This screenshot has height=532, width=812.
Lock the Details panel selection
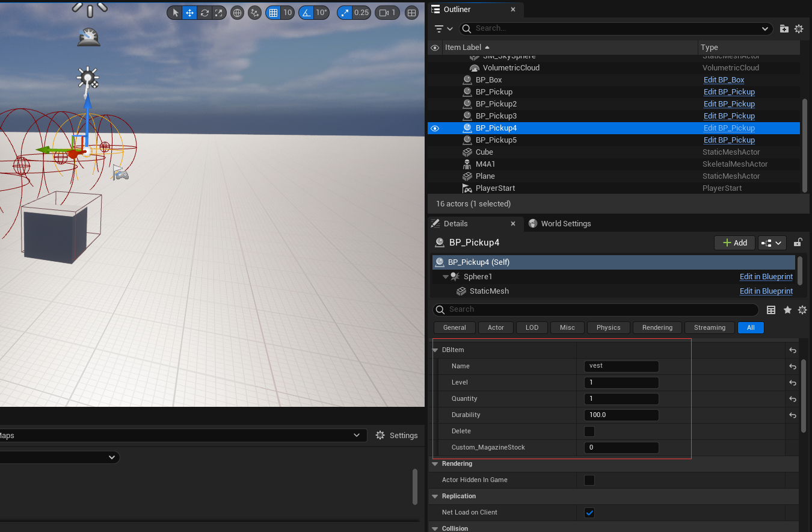pos(798,243)
